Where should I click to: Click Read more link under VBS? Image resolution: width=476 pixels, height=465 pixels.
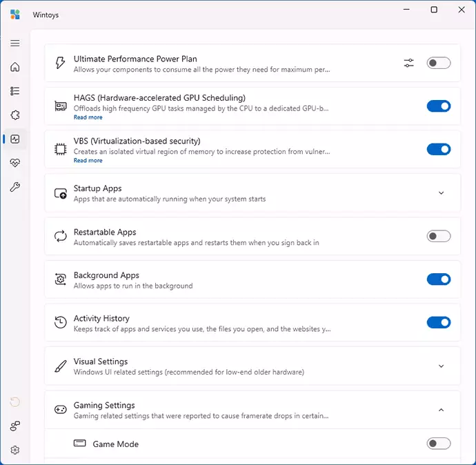coord(88,161)
